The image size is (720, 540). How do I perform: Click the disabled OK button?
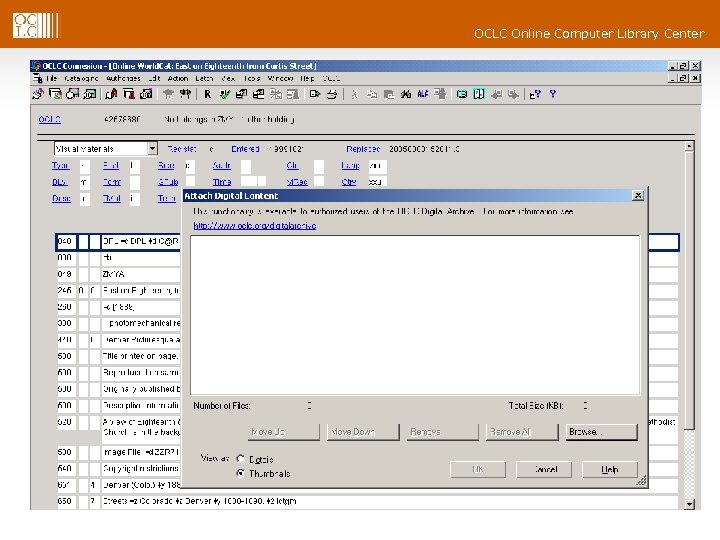click(478, 469)
